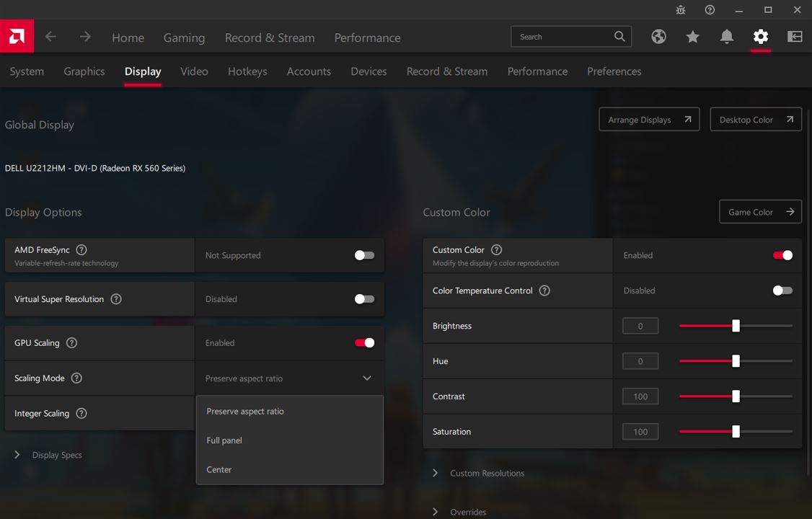Click the DELL U2212HM display label

click(x=95, y=168)
